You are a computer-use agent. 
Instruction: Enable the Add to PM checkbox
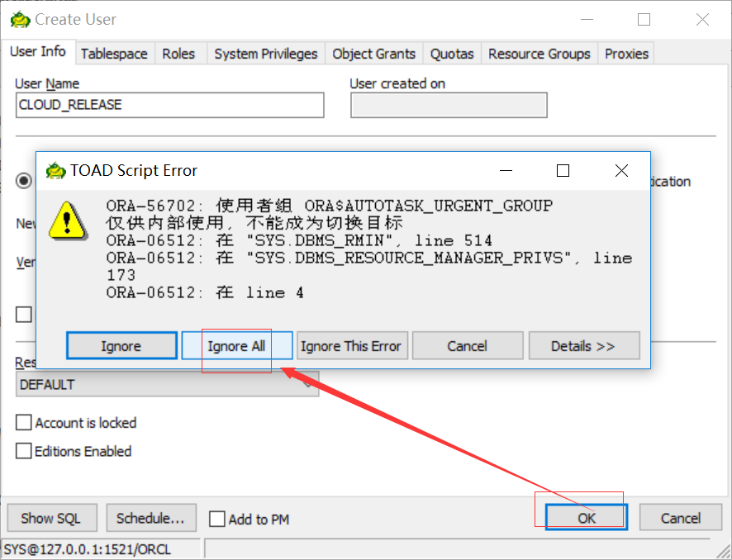coord(217,519)
